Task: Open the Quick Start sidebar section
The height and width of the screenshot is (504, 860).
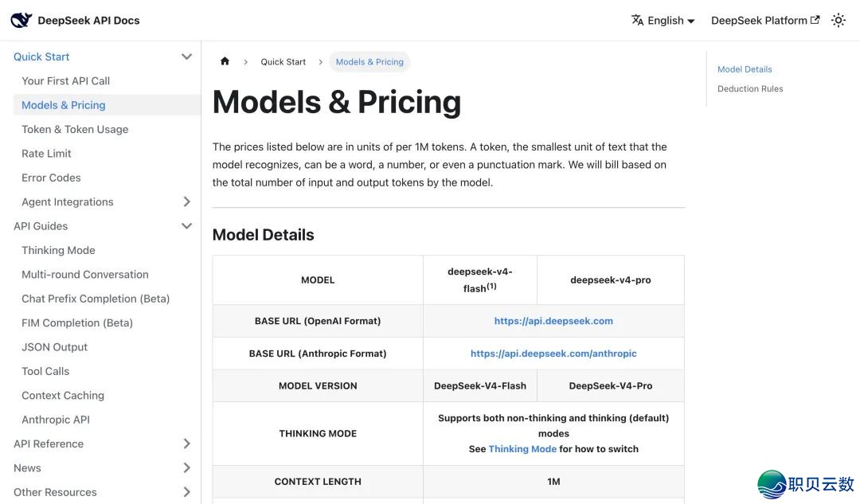Action: (x=41, y=57)
